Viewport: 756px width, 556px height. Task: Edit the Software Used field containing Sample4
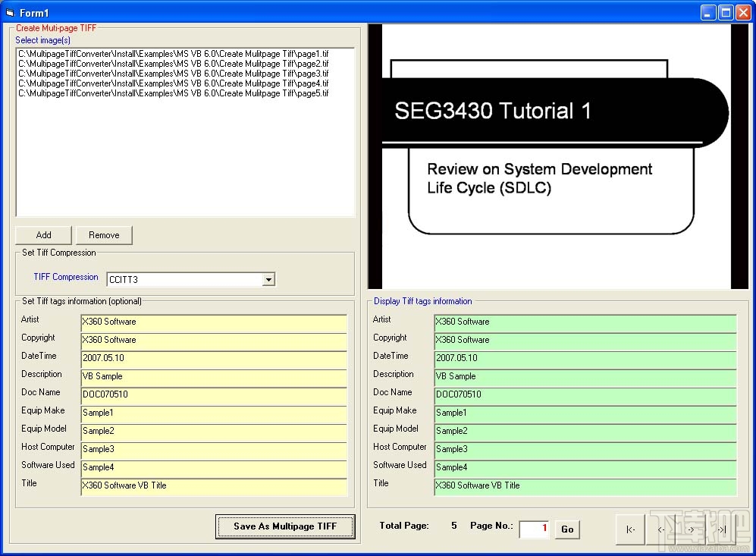click(x=214, y=467)
